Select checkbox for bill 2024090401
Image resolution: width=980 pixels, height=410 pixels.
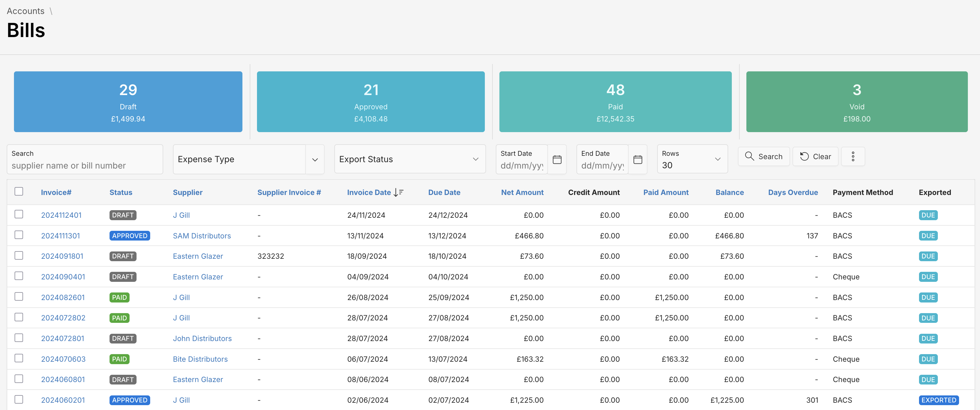tap(19, 276)
